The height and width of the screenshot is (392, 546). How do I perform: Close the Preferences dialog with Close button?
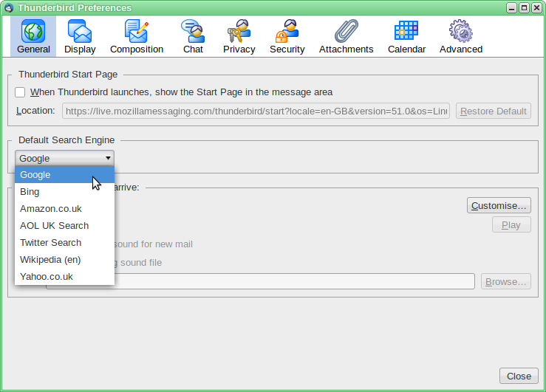(x=519, y=376)
